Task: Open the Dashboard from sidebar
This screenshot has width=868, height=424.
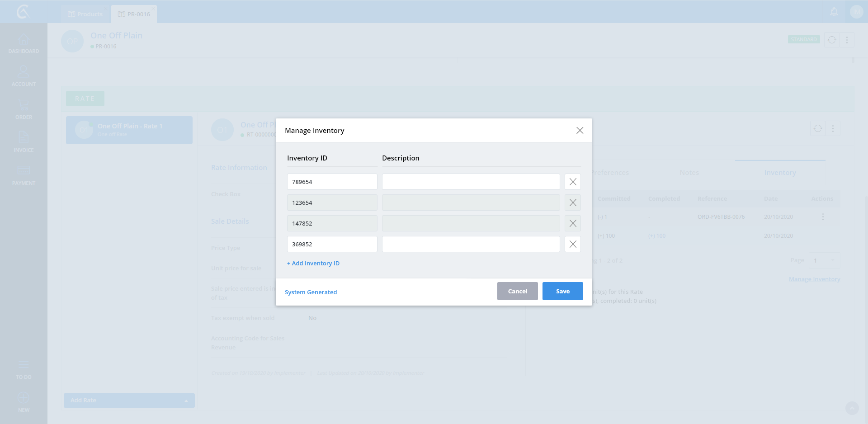Action: [x=24, y=43]
